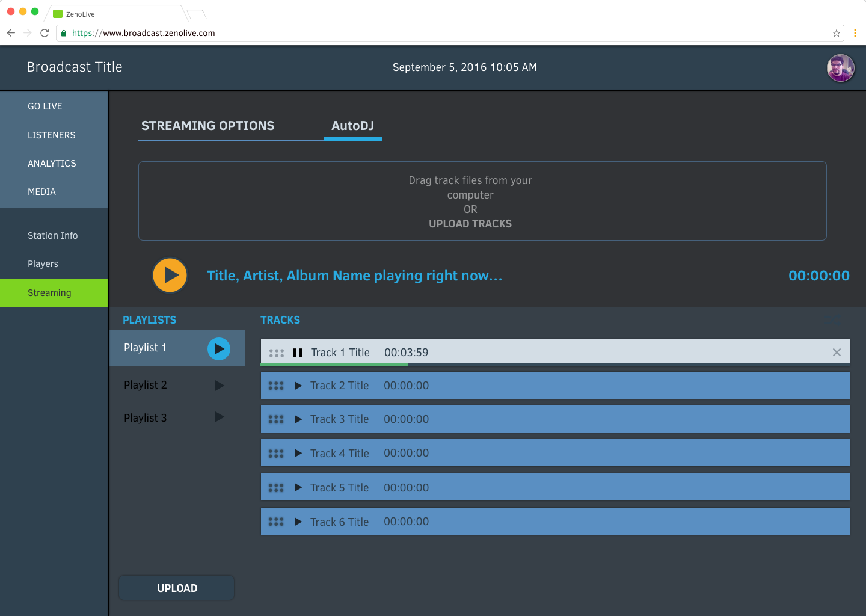
Task: Play Track 6 Title
Action: click(298, 522)
